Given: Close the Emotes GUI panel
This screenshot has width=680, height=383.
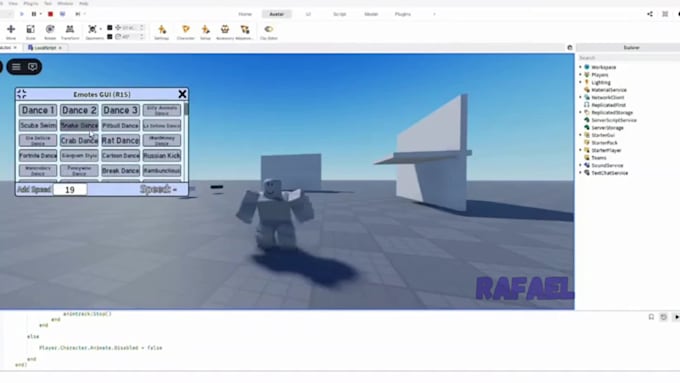Looking at the screenshot, I should click(x=182, y=94).
